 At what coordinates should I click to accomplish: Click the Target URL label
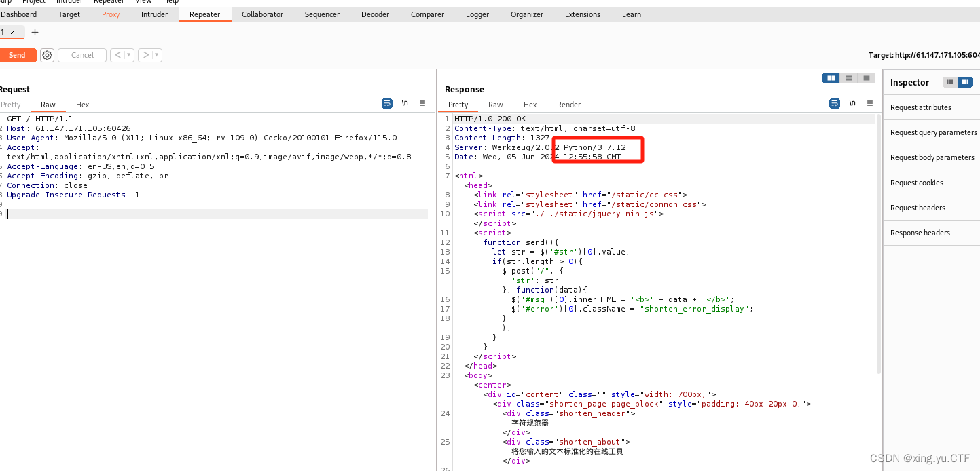click(924, 55)
